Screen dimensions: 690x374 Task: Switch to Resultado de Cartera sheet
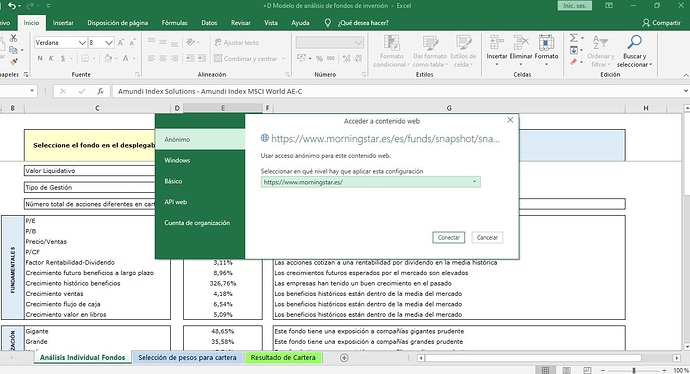[283, 358]
